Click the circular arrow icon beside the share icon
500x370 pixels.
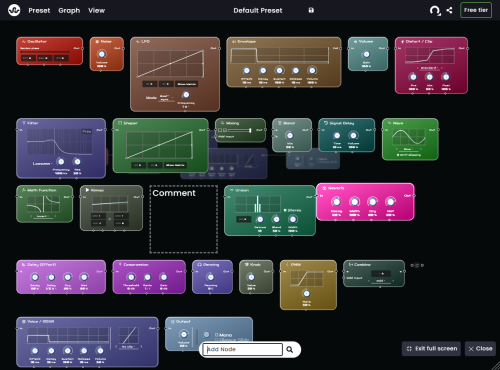[x=435, y=11]
